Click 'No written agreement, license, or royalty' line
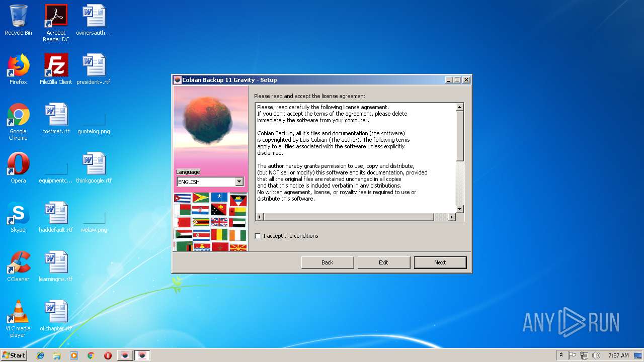The image size is (644, 362). point(337,192)
